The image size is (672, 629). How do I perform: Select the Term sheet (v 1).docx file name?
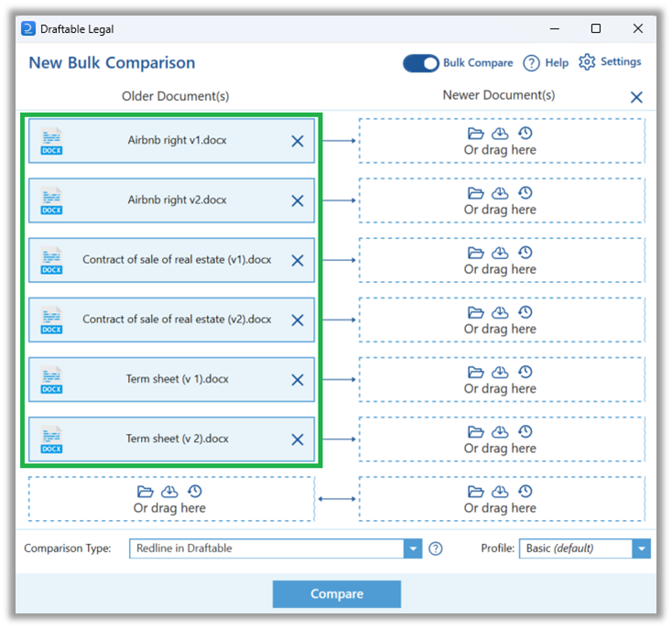pos(177,379)
